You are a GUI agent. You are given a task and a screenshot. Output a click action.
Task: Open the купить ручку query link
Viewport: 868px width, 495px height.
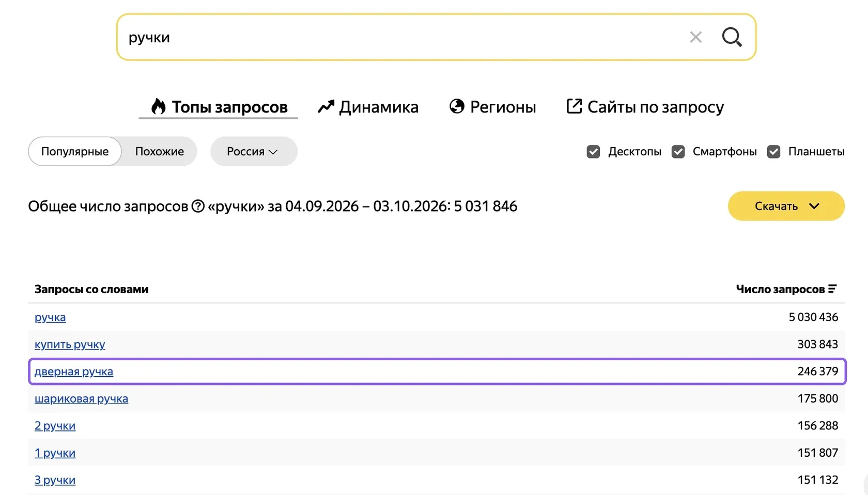click(70, 344)
